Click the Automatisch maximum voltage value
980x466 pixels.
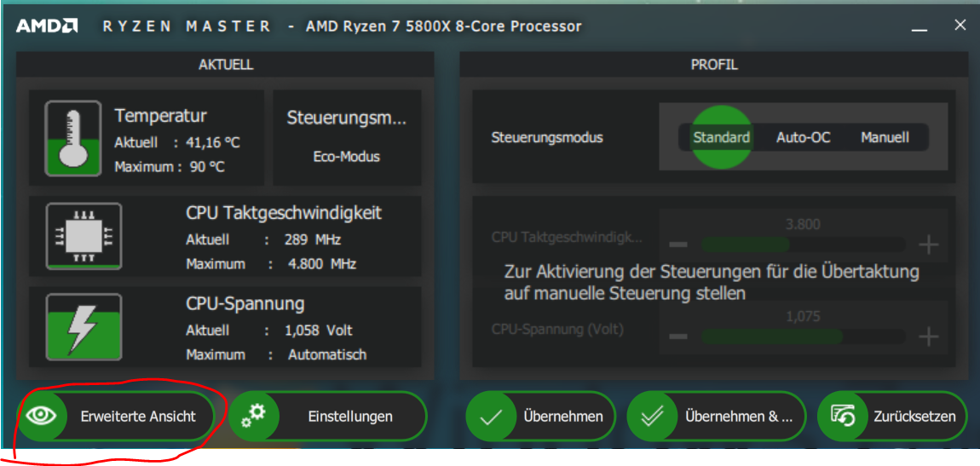click(x=327, y=354)
